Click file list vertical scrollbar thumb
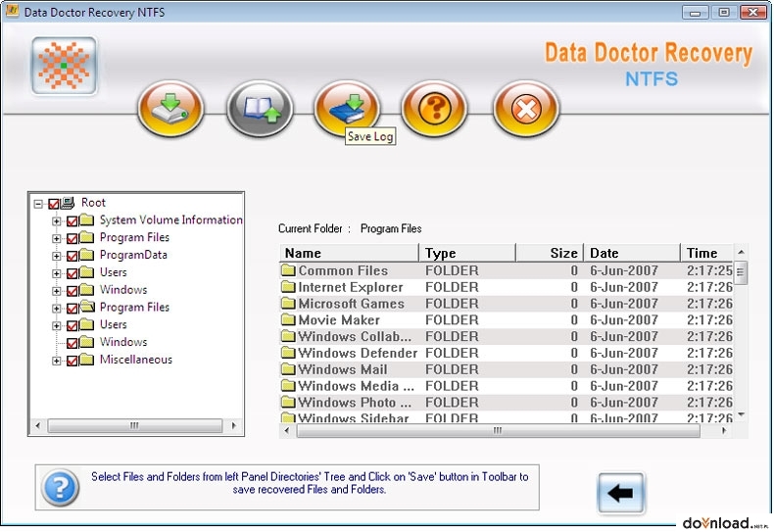 741,273
